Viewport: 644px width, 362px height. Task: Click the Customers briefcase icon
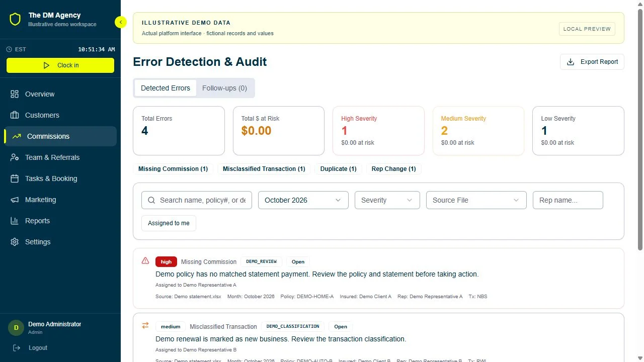pos(15,115)
